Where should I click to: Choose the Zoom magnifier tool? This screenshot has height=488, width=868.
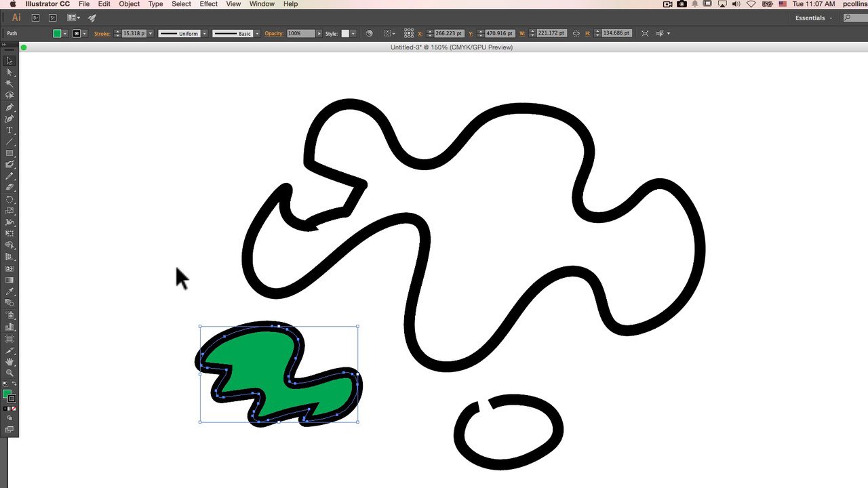[x=9, y=373]
